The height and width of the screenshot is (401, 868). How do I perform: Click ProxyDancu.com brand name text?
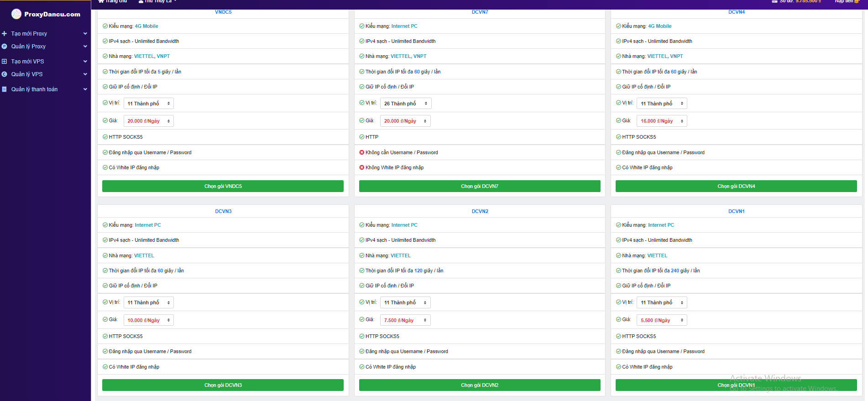point(52,15)
